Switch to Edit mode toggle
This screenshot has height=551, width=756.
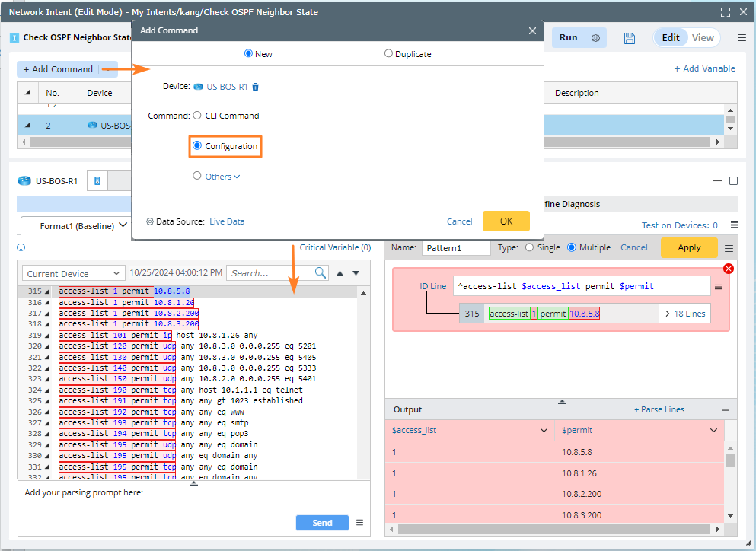point(670,37)
